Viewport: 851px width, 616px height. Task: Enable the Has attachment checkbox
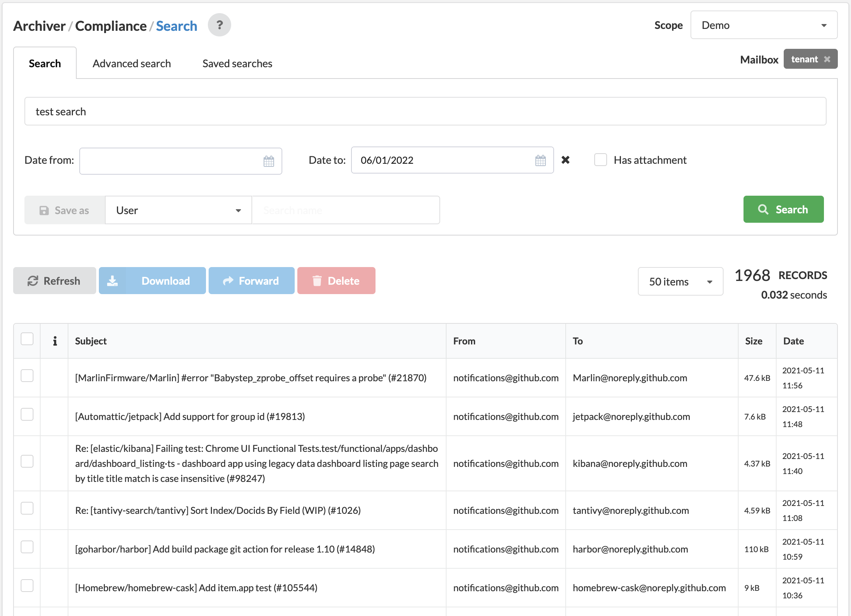pos(600,160)
